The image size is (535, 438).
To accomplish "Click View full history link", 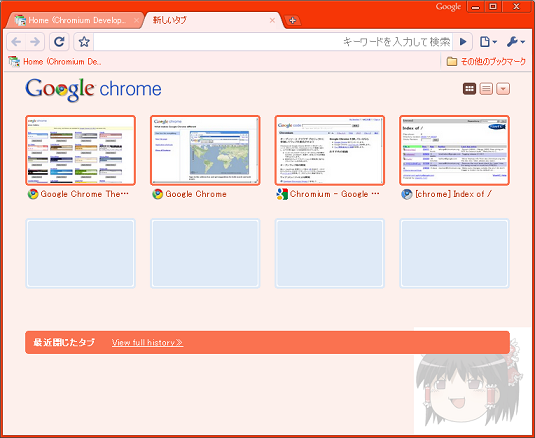I will coord(147,342).
